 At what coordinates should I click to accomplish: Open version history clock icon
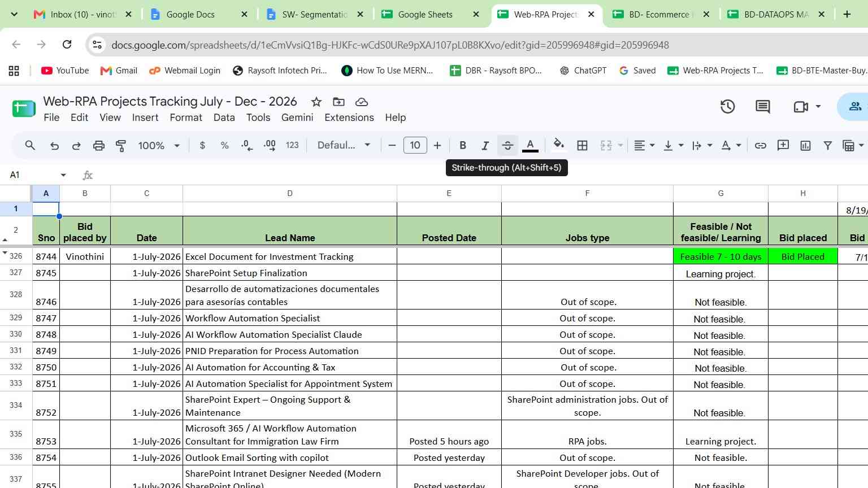point(727,106)
